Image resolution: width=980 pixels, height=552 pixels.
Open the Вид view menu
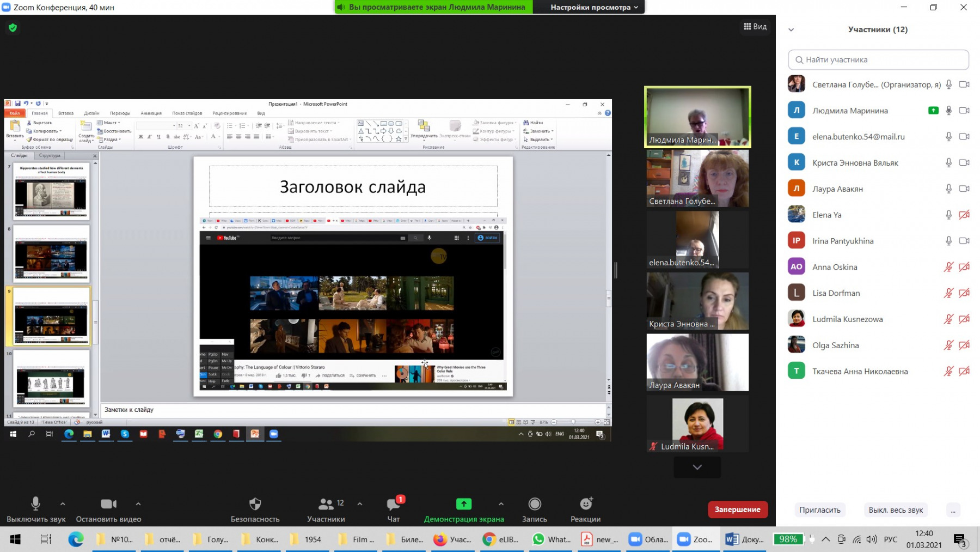pyautogui.click(x=755, y=27)
